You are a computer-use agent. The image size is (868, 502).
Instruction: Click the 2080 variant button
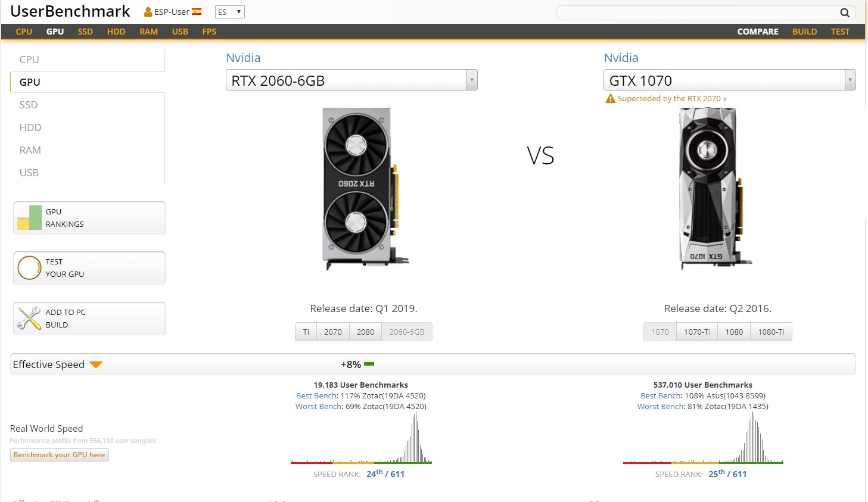(366, 332)
